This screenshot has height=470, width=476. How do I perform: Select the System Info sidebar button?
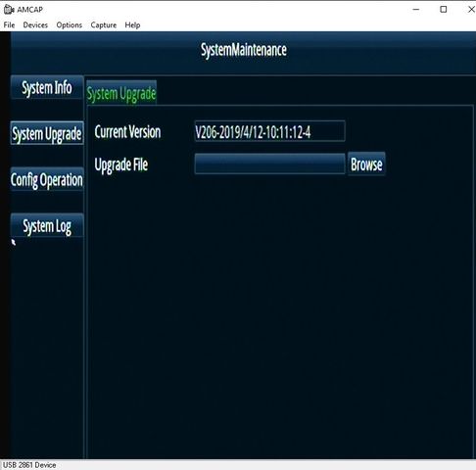click(x=47, y=87)
